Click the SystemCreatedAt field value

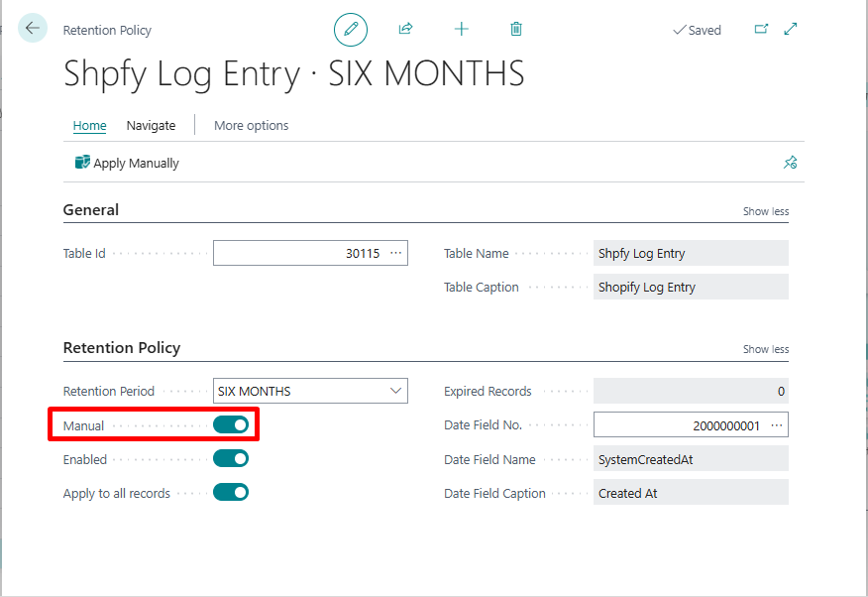[x=691, y=459]
